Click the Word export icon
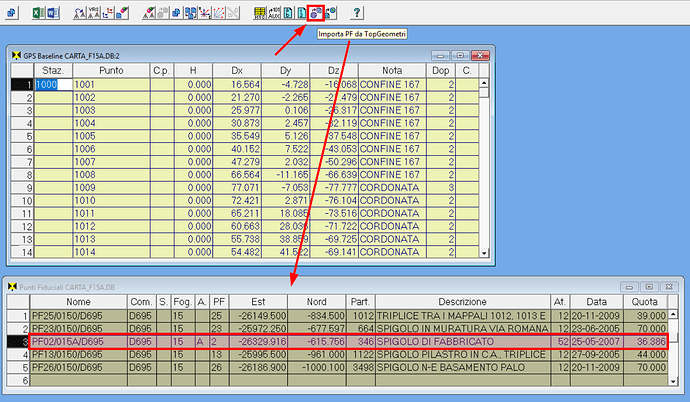This screenshot has width=690, height=402. coord(51,13)
